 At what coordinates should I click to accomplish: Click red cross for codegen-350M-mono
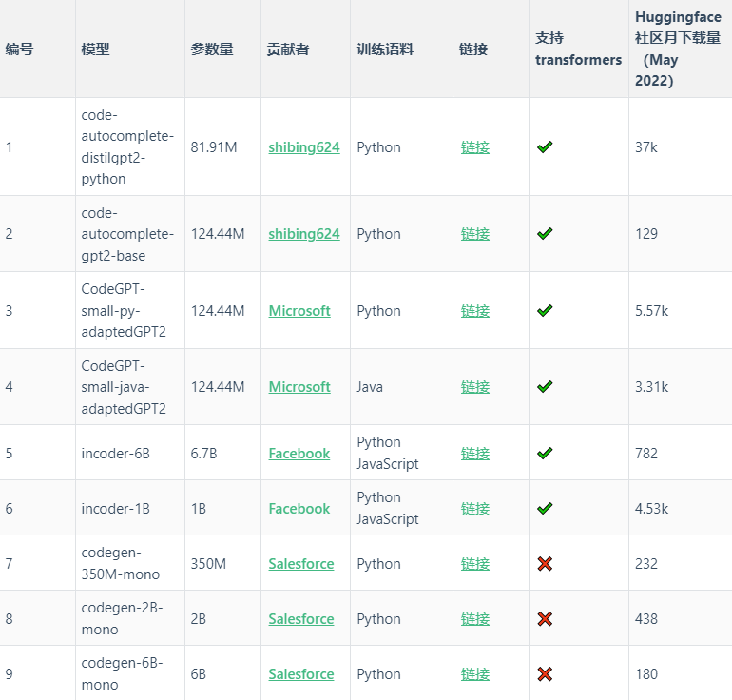pos(545,564)
